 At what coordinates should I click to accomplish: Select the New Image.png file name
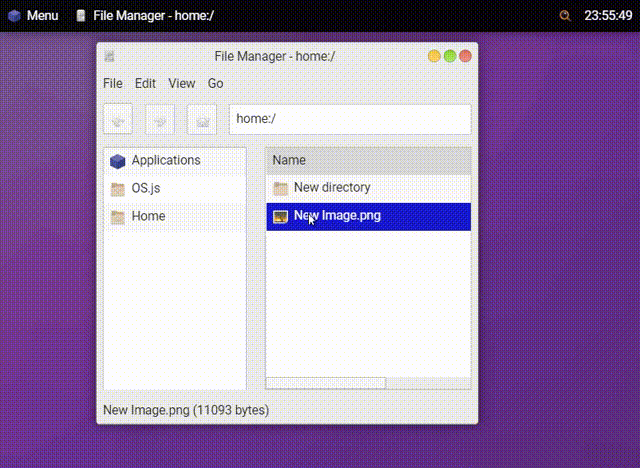[x=337, y=215]
